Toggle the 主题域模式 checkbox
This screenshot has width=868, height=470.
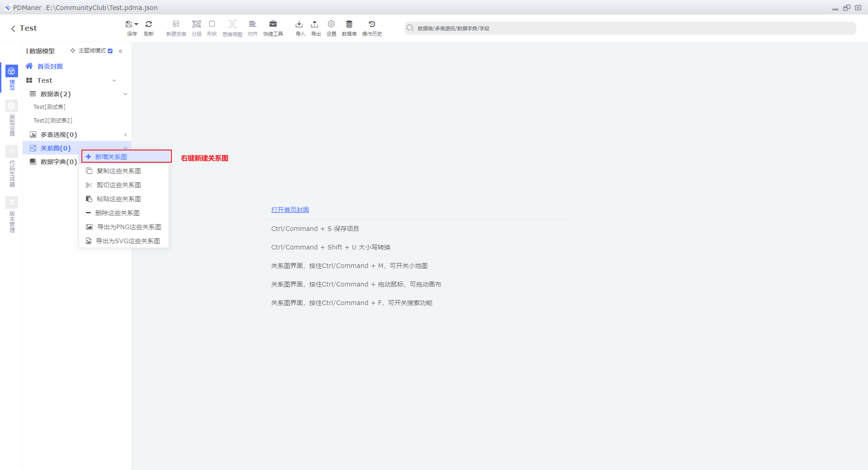[110, 51]
